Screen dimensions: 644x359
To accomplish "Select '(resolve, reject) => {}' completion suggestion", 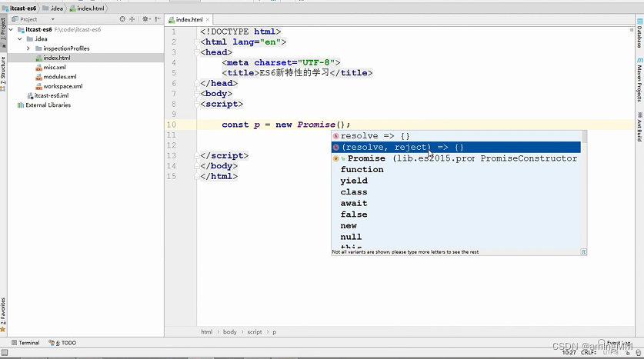I will [x=456, y=148].
